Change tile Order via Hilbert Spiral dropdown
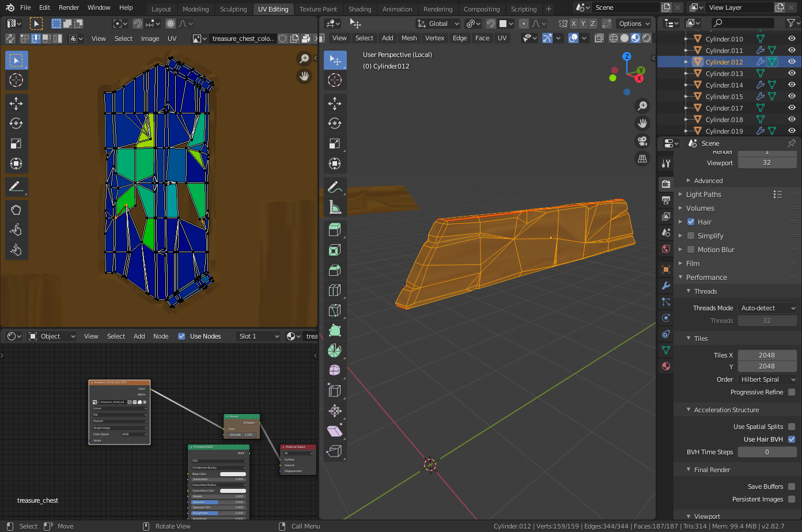 [x=767, y=379]
